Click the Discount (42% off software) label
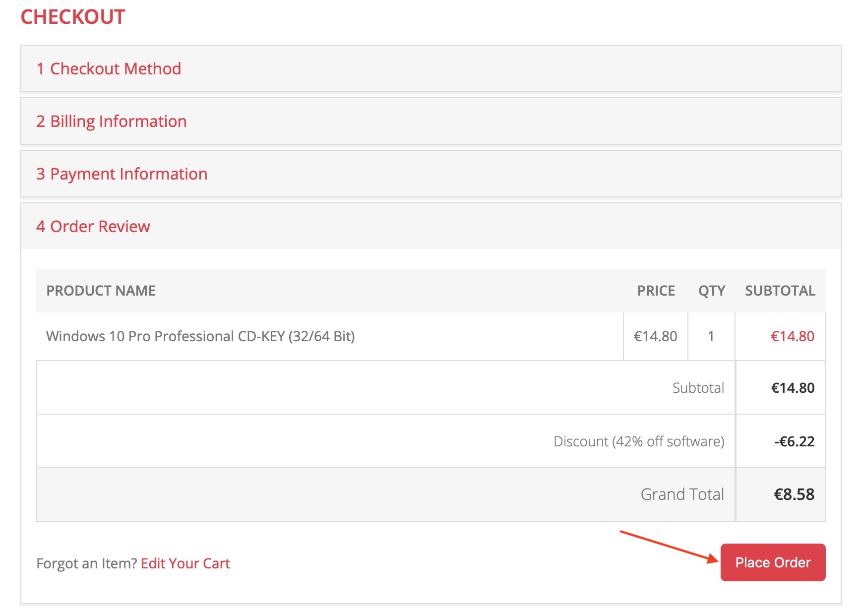The image size is (860, 616). tap(638, 441)
